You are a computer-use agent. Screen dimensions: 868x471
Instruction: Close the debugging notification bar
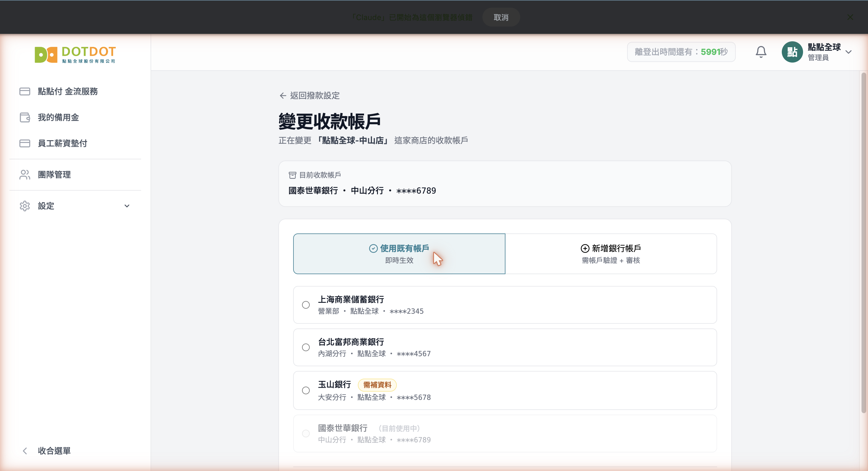[850, 17]
